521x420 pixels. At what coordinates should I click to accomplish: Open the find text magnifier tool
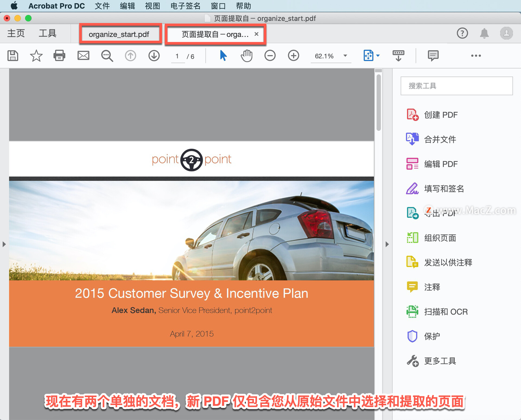(107, 56)
